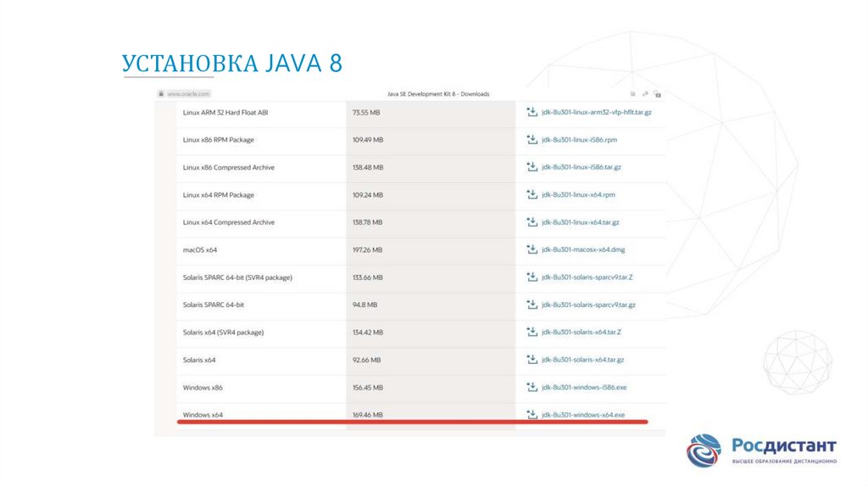Click file size 92.66 MB

pos(366,360)
